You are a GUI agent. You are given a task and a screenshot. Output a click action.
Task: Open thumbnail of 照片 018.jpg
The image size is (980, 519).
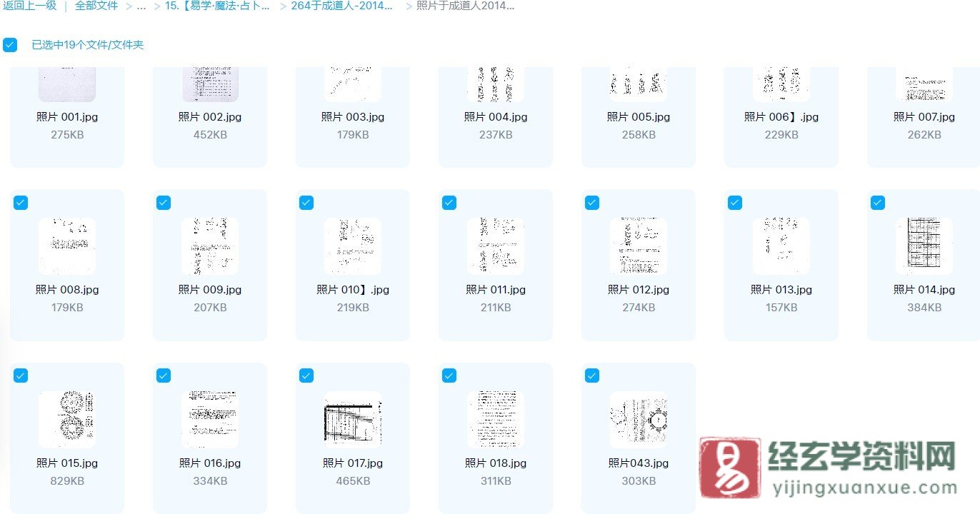pos(496,420)
